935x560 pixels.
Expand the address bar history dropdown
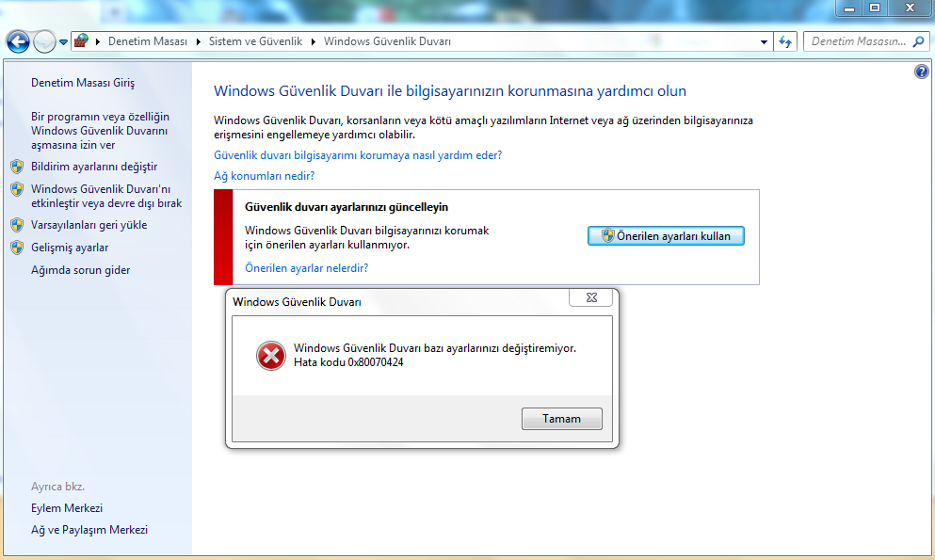tap(764, 42)
